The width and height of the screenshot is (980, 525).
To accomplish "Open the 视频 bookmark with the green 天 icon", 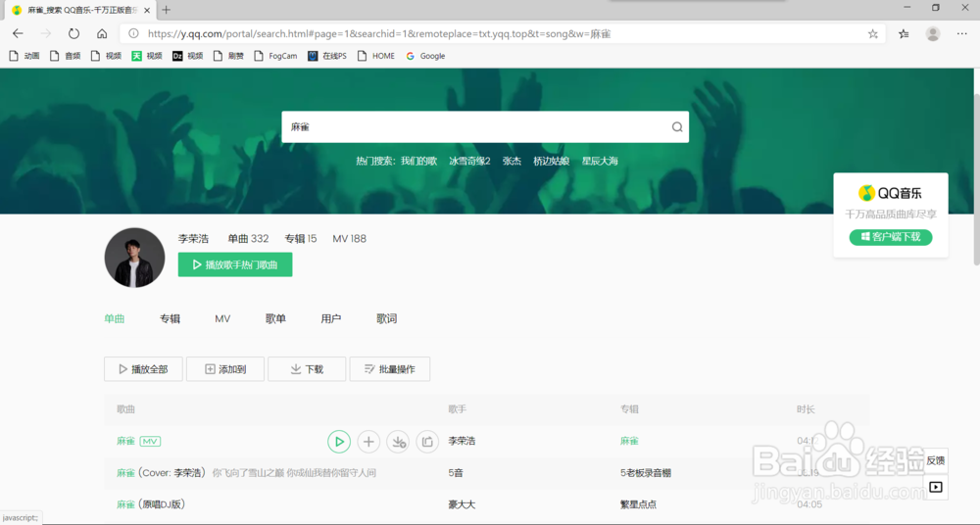I will (x=147, y=56).
